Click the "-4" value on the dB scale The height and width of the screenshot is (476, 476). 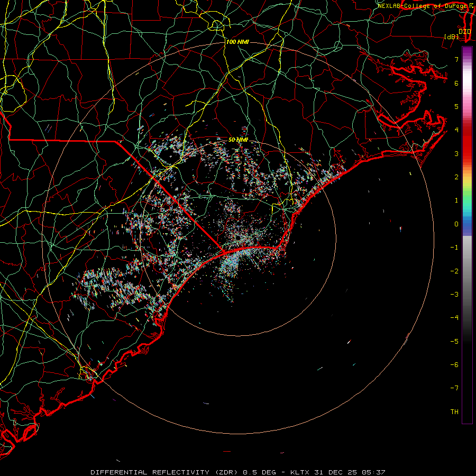pyautogui.click(x=454, y=318)
